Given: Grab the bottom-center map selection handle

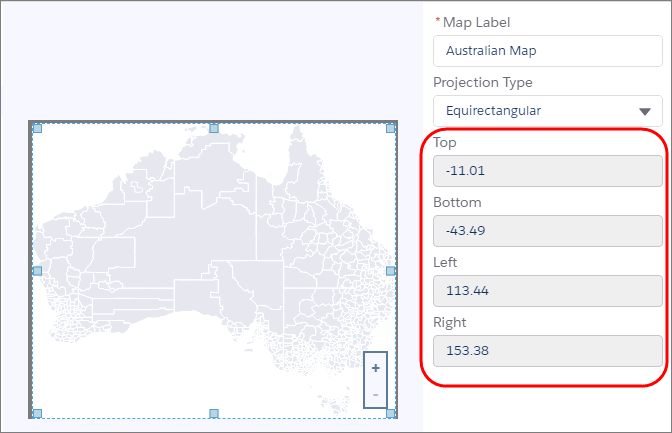Looking at the screenshot, I should click(214, 413).
